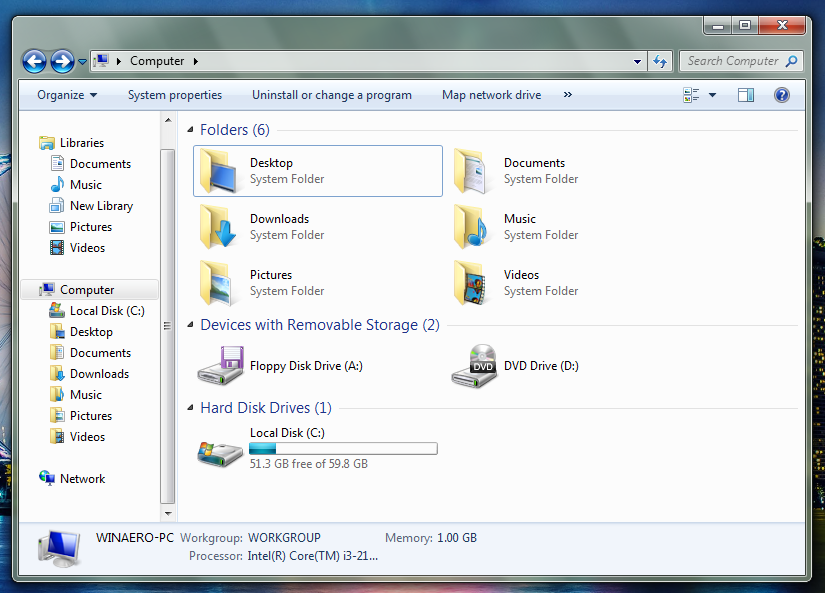Select the Floppy Disk Drive (A:) icon
Viewport: 825px width, 593px height.
220,366
